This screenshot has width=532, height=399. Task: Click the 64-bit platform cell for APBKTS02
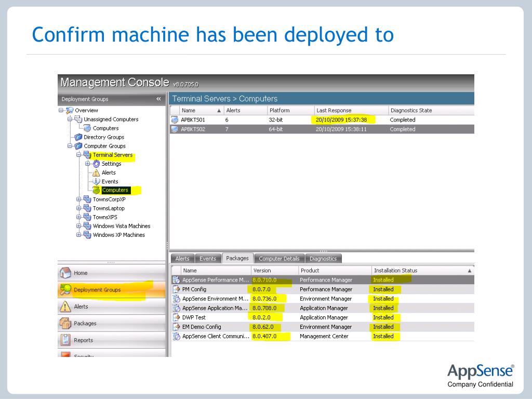pyautogui.click(x=275, y=129)
